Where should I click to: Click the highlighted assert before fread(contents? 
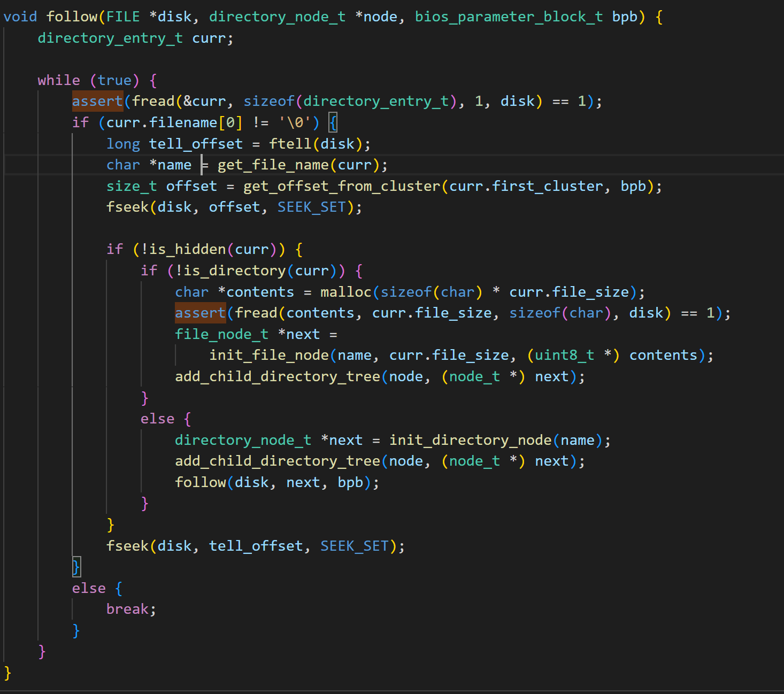(x=200, y=313)
